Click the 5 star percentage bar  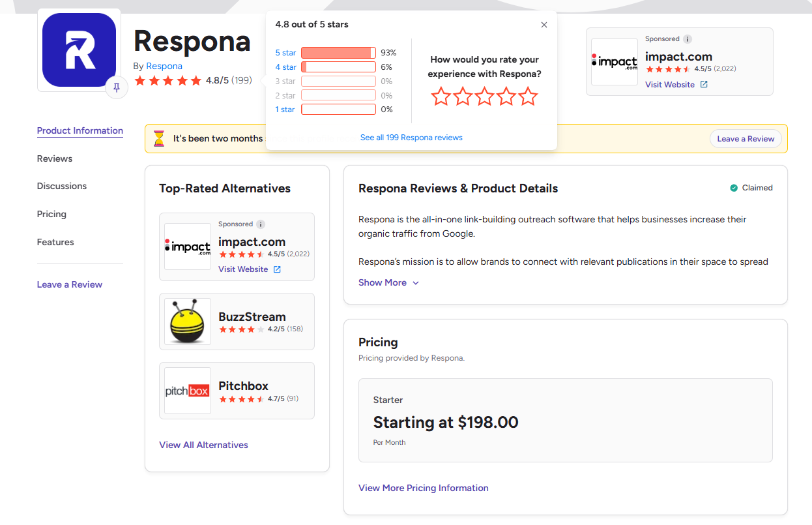338,53
